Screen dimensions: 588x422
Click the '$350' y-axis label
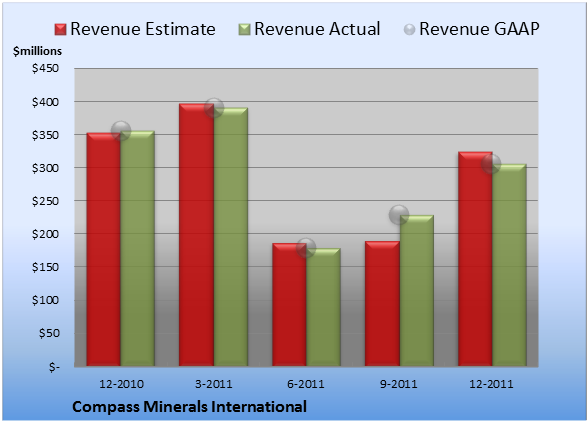45,135
